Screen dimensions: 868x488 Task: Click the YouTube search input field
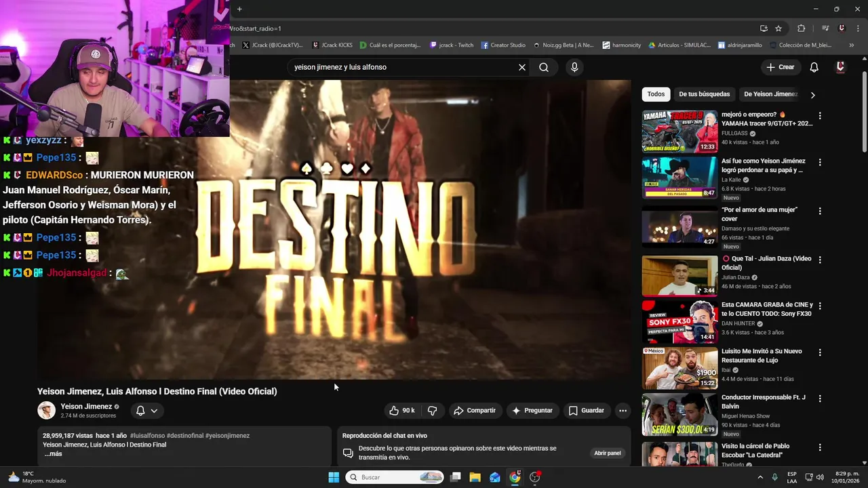(x=402, y=67)
